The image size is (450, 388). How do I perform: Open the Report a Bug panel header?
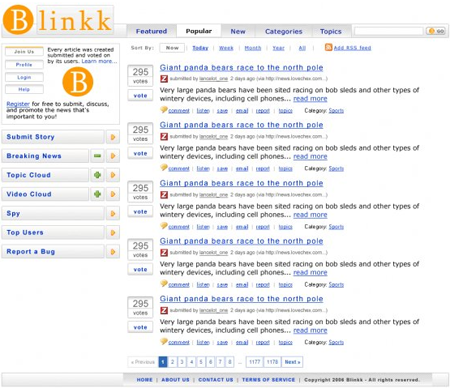[53, 252]
